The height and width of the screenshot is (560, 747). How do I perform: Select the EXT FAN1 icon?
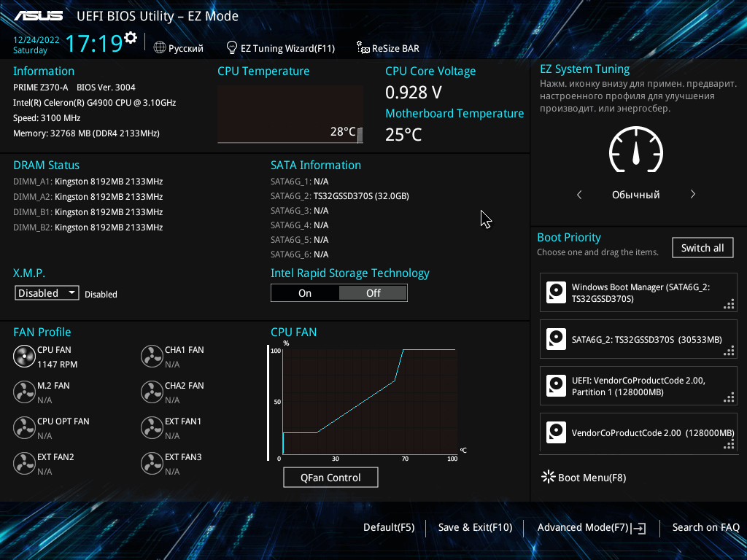[x=152, y=428]
